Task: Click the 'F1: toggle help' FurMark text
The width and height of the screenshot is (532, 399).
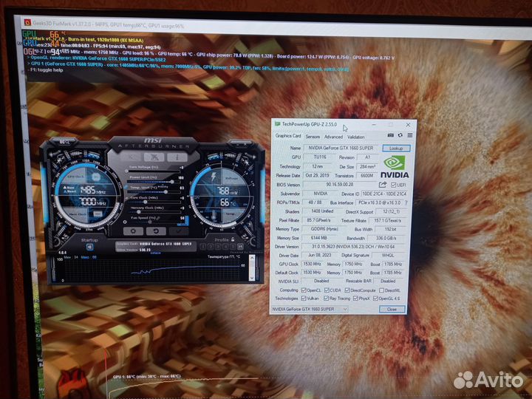Action: coord(47,70)
